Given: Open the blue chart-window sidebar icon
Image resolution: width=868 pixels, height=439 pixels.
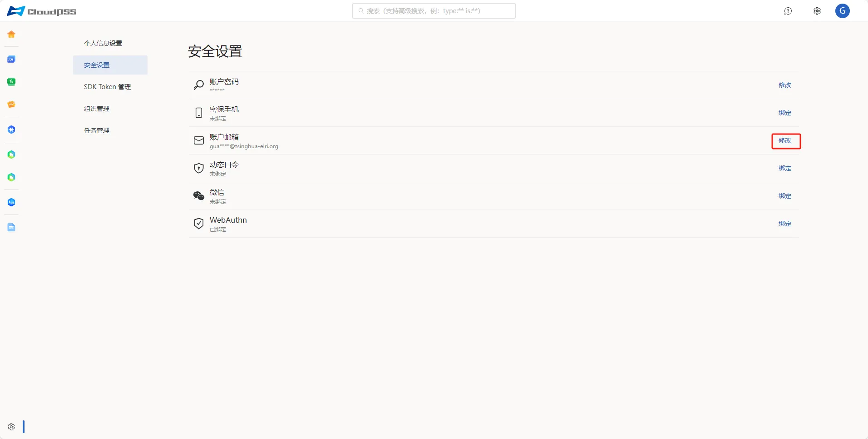Looking at the screenshot, I should 11,59.
